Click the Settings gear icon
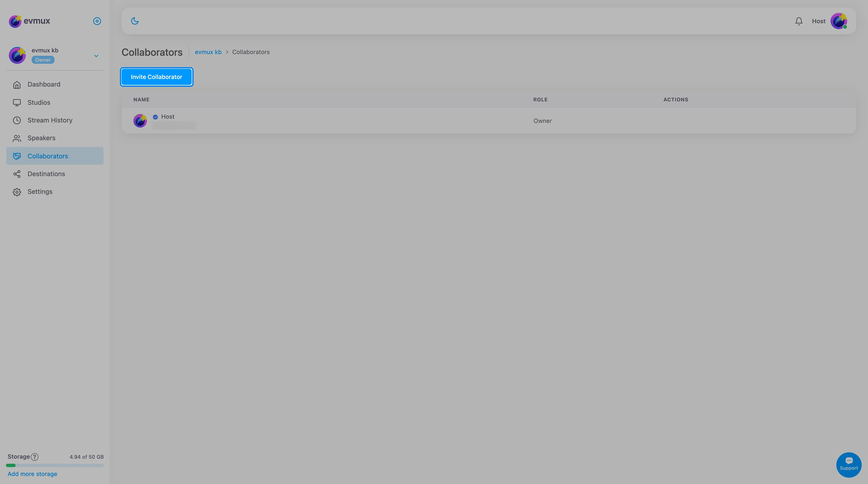 [17, 192]
